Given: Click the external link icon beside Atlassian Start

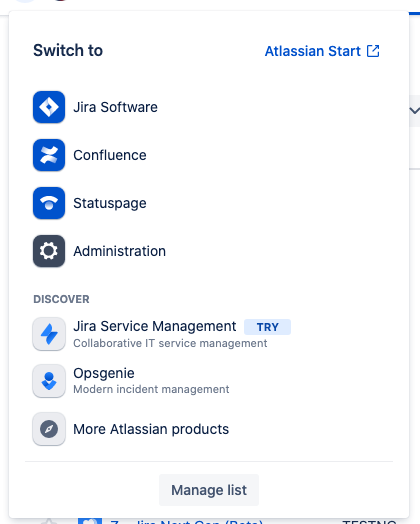Looking at the screenshot, I should click(373, 51).
